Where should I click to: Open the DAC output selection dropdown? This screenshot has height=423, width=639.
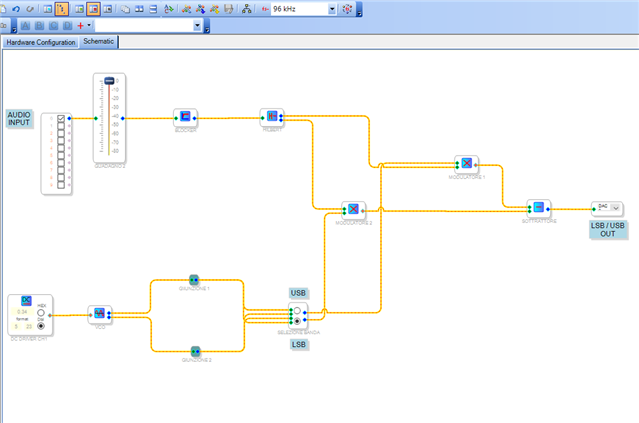pyautogui.click(x=616, y=208)
